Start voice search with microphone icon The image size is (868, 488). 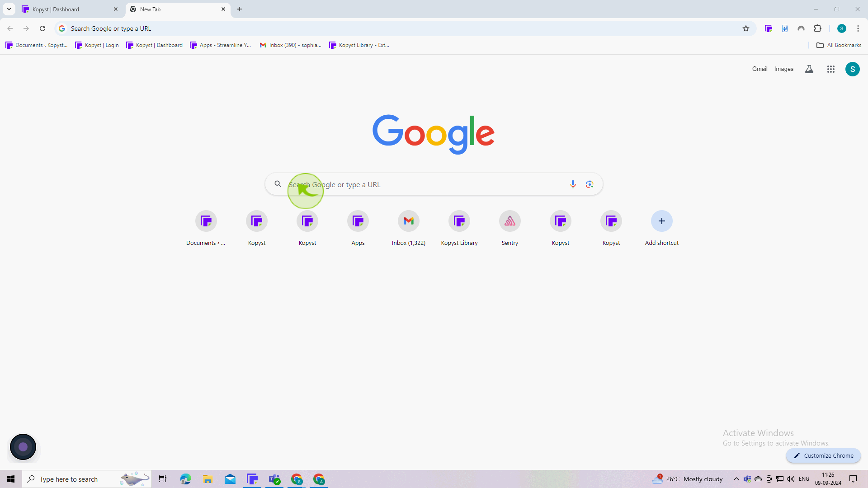tap(573, 184)
